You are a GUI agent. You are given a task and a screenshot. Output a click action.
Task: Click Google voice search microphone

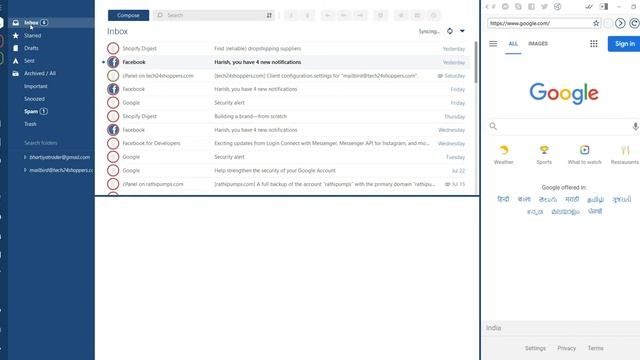635,127
